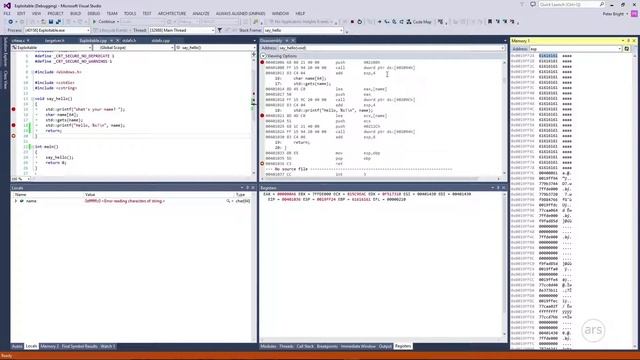Viewport: 640px width, 360px height.
Task: Pin the Memory 1 window
Action: [x=628, y=41]
